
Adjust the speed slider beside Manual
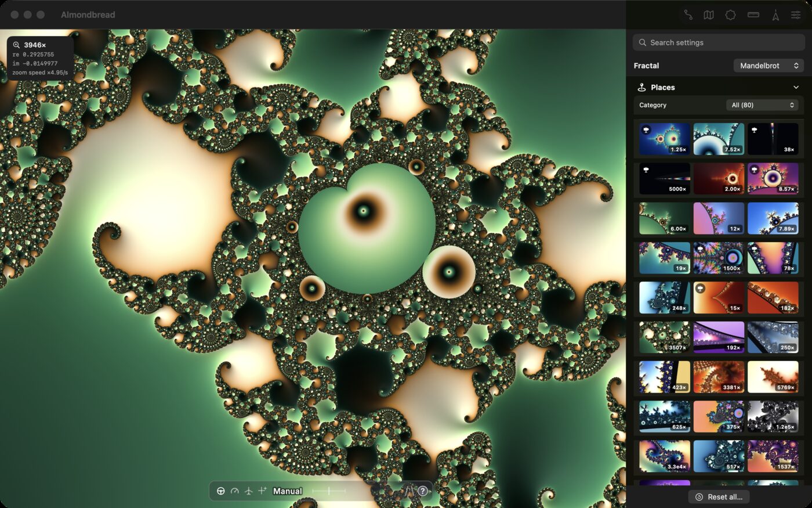point(329,491)
